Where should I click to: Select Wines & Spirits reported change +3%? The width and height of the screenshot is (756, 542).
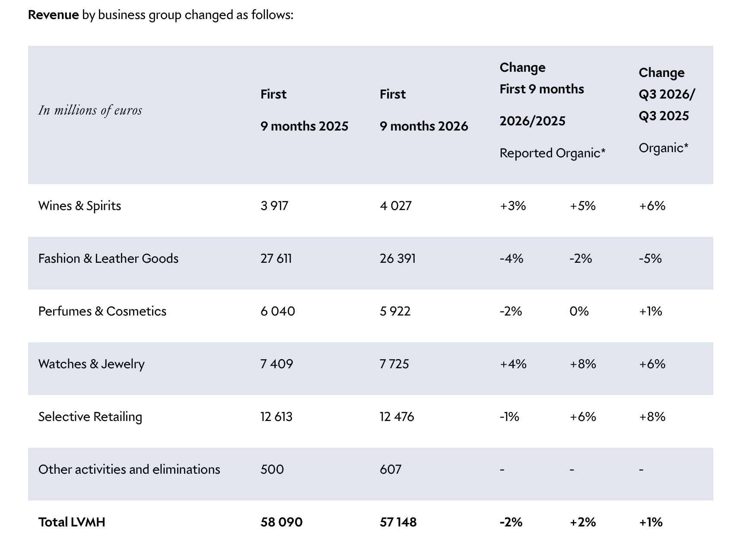(513, 206)
